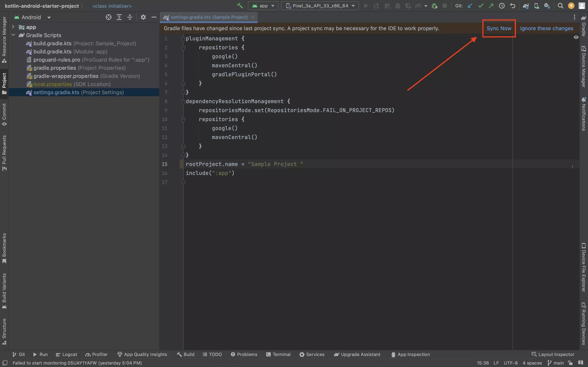Toggle reader mode eye icon in editor
This screenshot has height=367, width=588.
click(576, 37)
